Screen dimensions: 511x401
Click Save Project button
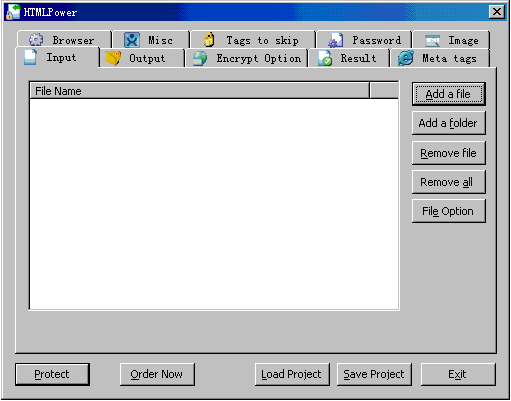pos(374,374)
